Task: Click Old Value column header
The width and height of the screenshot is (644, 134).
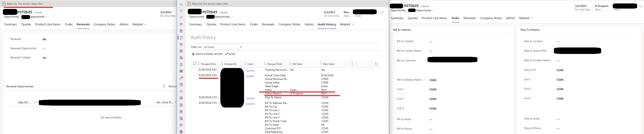Action: [x=297, y=64]
